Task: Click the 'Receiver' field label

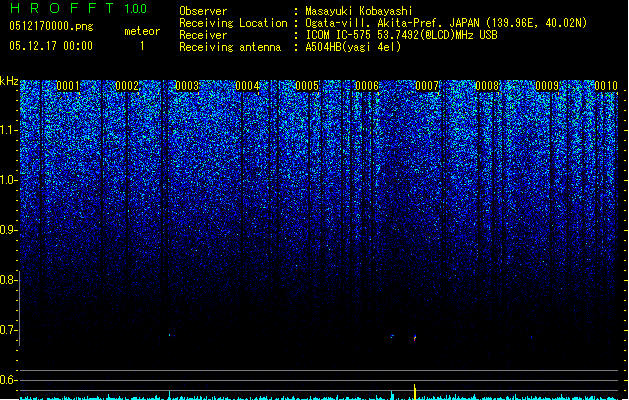Action: (x=203, y=35)
